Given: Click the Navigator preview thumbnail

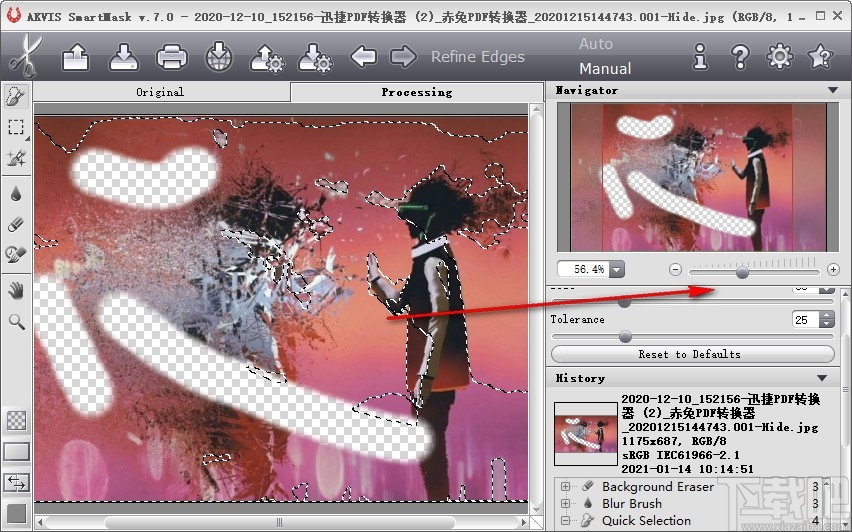Looking at the screenshot, I should point(697,177).
